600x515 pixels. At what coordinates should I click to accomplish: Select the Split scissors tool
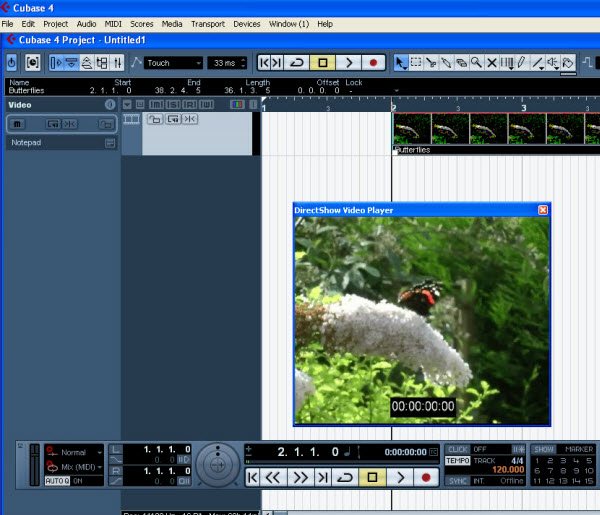[x=431, y=62]
